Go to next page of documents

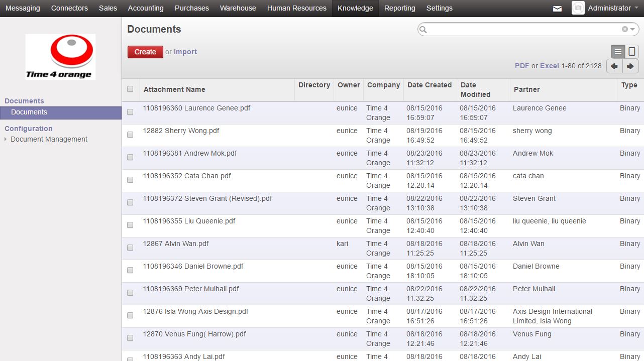[630, 66]
